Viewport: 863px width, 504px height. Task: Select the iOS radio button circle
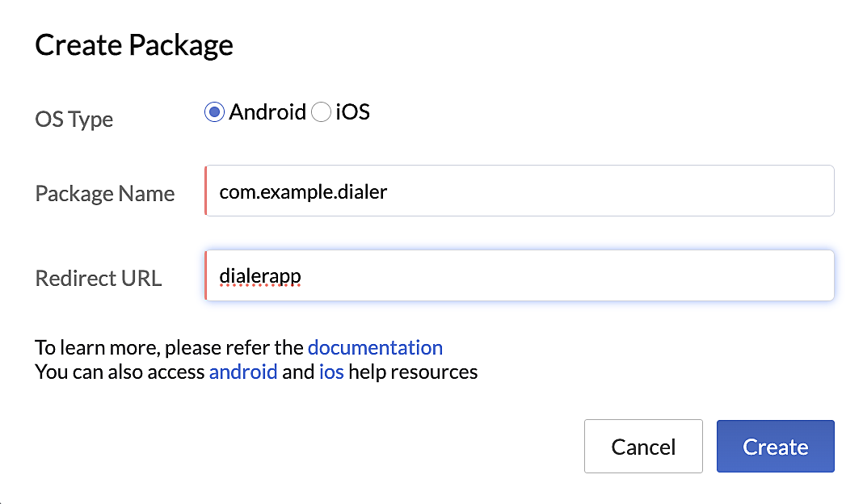pyautogui.click(x=321, y=112)
